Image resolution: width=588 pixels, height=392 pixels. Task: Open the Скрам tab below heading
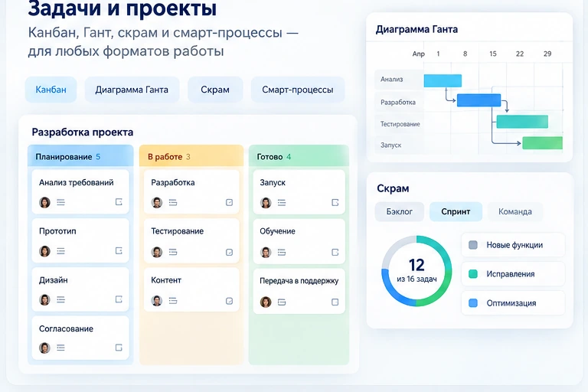point(215,90)
